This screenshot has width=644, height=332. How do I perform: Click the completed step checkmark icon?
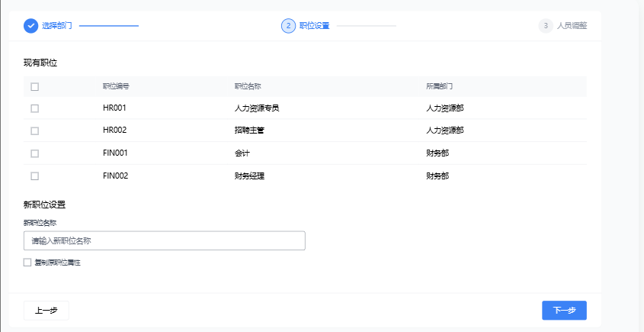(30, 25)
